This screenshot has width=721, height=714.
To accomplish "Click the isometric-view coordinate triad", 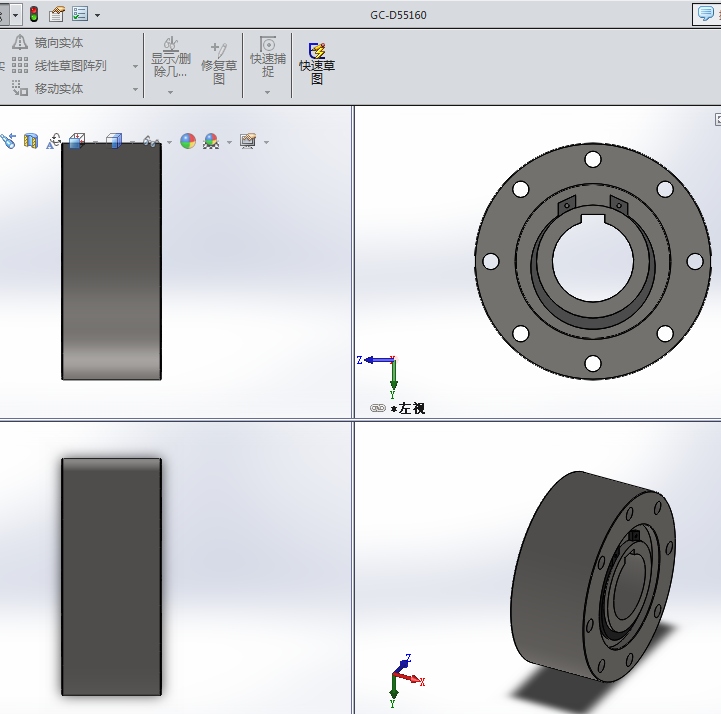I will pyautogui.click(x=407, y=680).
